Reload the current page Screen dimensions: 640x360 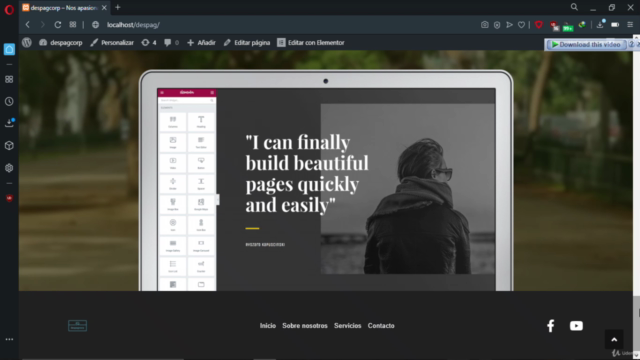point(58,25)
